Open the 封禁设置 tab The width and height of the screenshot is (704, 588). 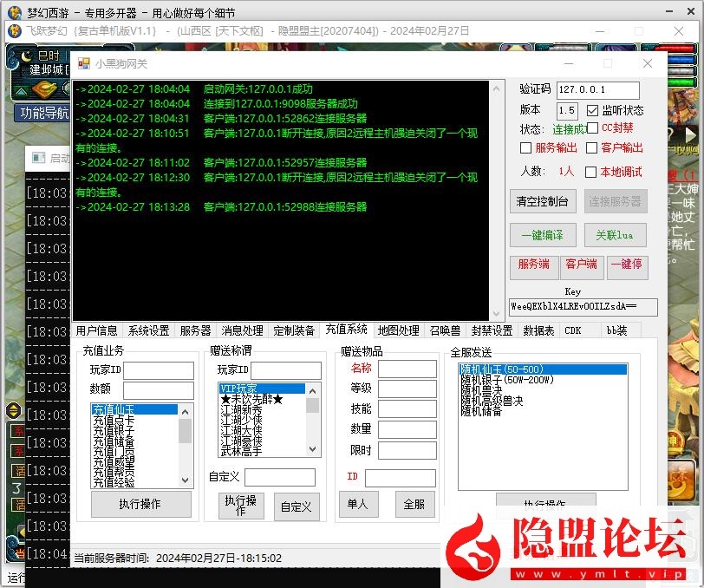[492, 330]
